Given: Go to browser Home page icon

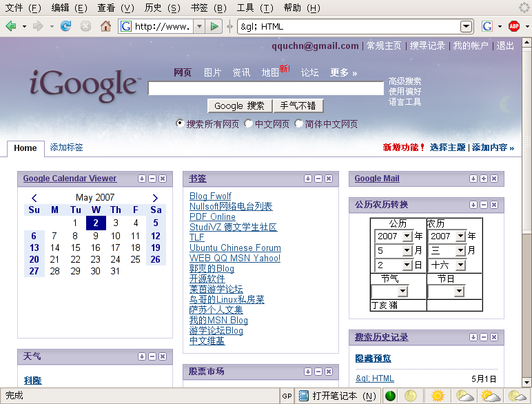Looking at the screenshot, I should coord(105,26).
